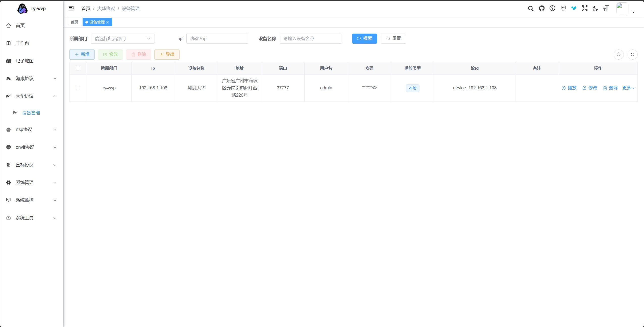
Task: Open 电子地图 in the sidebar
Action: (x=24, y=61)
